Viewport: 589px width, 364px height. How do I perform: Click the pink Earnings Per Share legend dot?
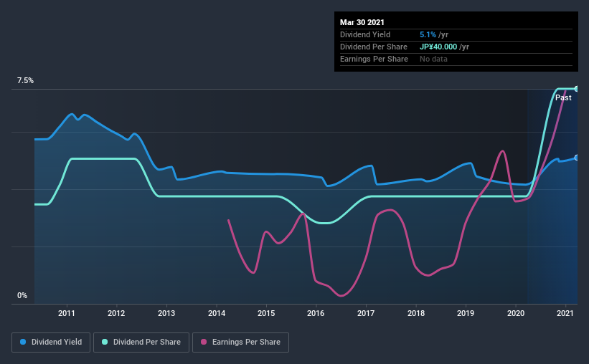point(204,342)
